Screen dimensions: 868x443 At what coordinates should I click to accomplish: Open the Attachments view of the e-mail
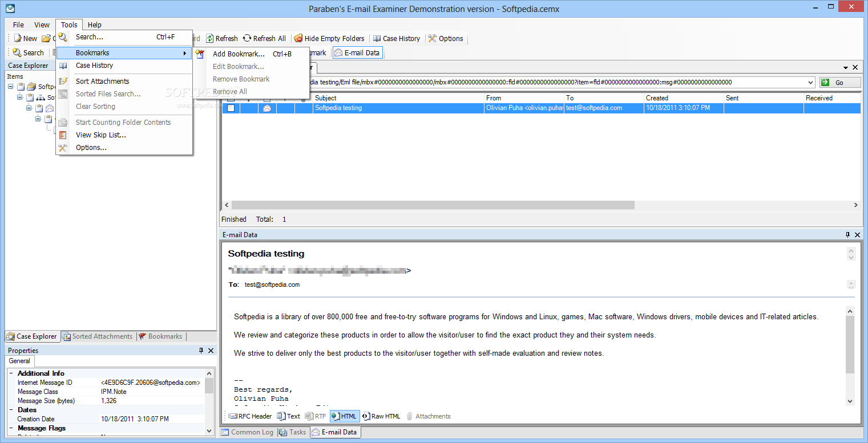[x=428, y=416]
